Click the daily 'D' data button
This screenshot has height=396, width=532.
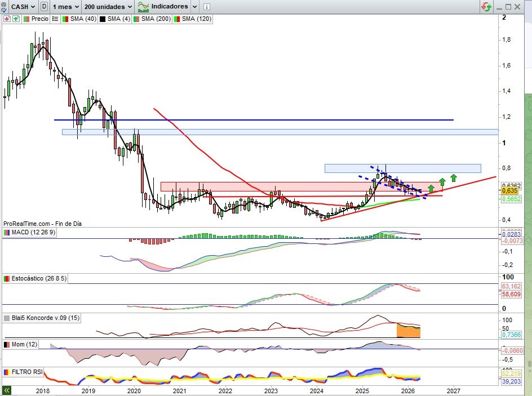coord(44,6)
